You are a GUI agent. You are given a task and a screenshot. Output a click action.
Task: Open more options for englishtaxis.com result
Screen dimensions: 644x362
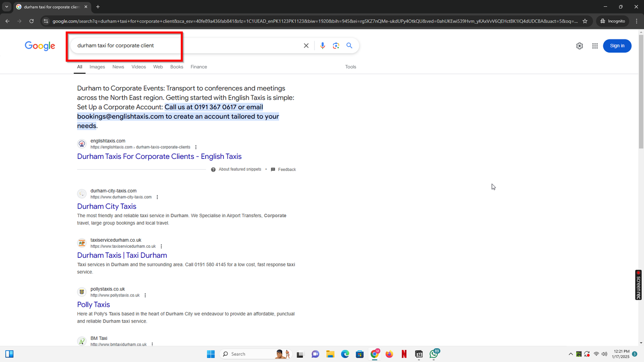point(196,147)
